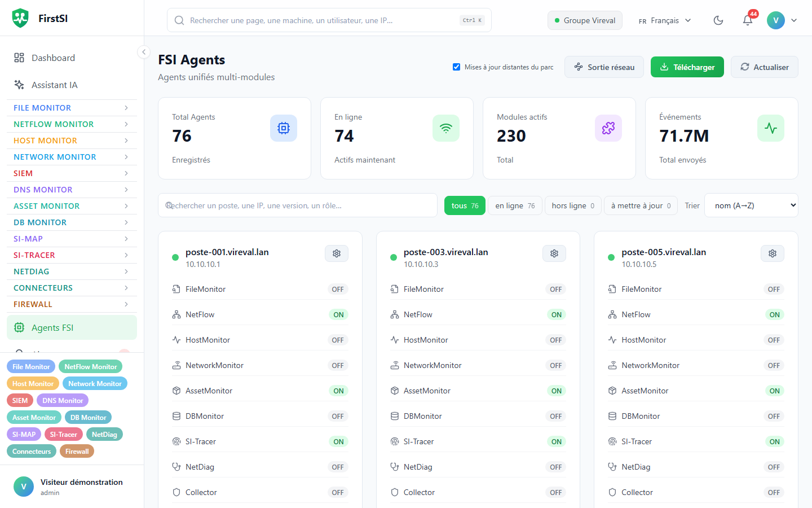The width and height of the screenshot is (812, 508).
Task: Click the Total Agents chip icon
Action: point(284,128)
